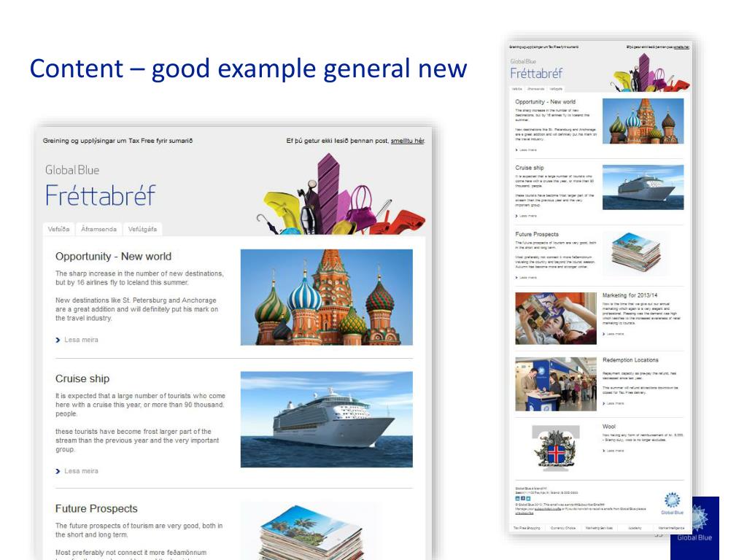Open 'Currency Choice' in footer navigation
This screenshot has height=560, width=747.
coord(563,528)
